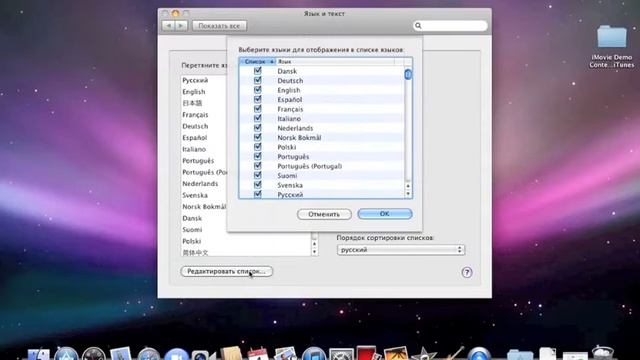
Task: Click the 'Отменить' cancel button
Action: tap(324, 214)
